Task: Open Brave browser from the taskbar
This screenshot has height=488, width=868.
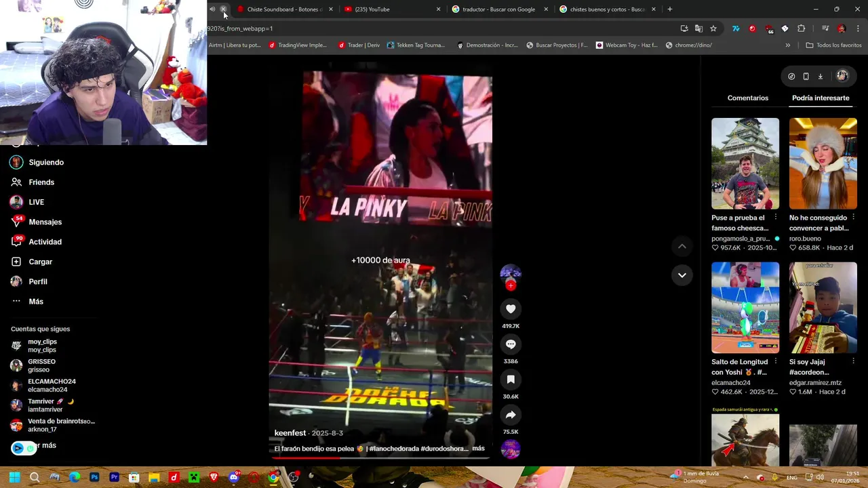Action: point(214,477)
